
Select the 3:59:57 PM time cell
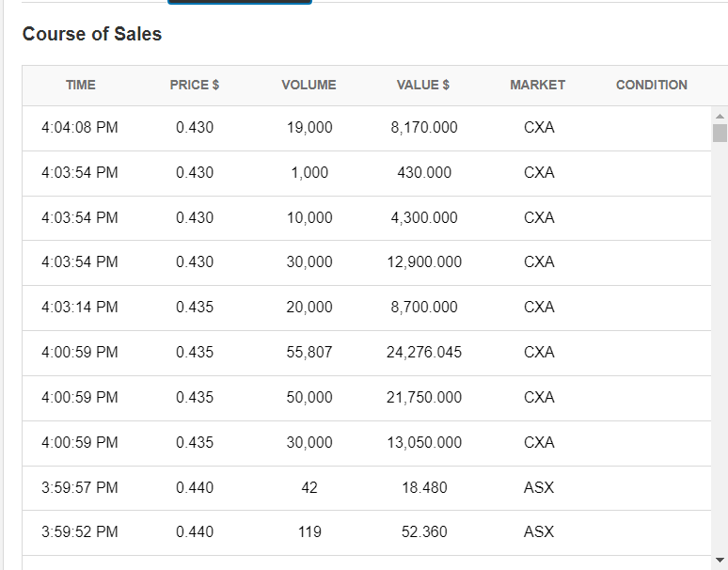click(80, 487)
